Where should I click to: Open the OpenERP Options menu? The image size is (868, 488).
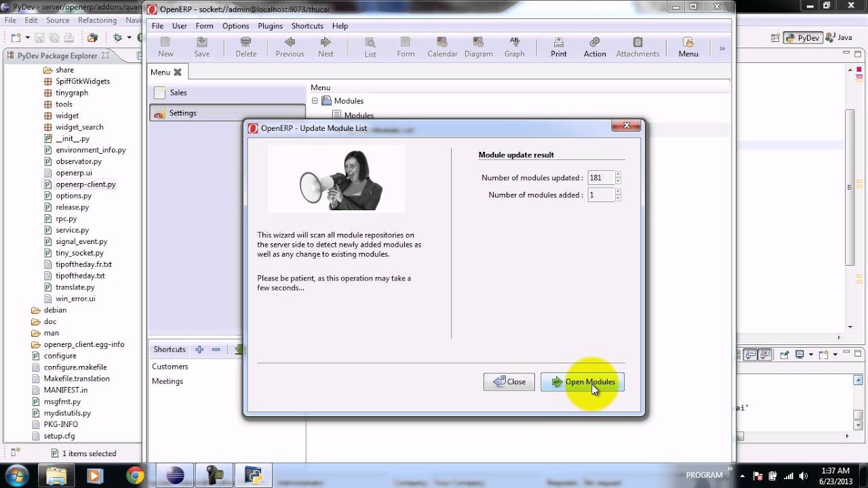tap(235, 26)
